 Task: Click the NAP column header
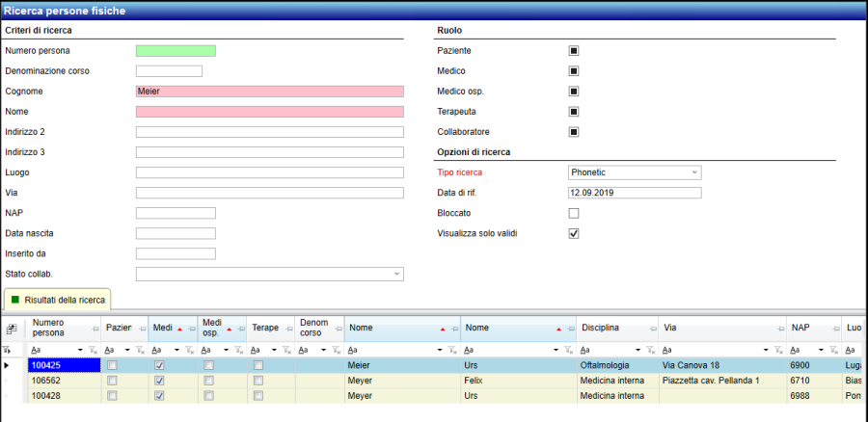(x=805, y=329)
